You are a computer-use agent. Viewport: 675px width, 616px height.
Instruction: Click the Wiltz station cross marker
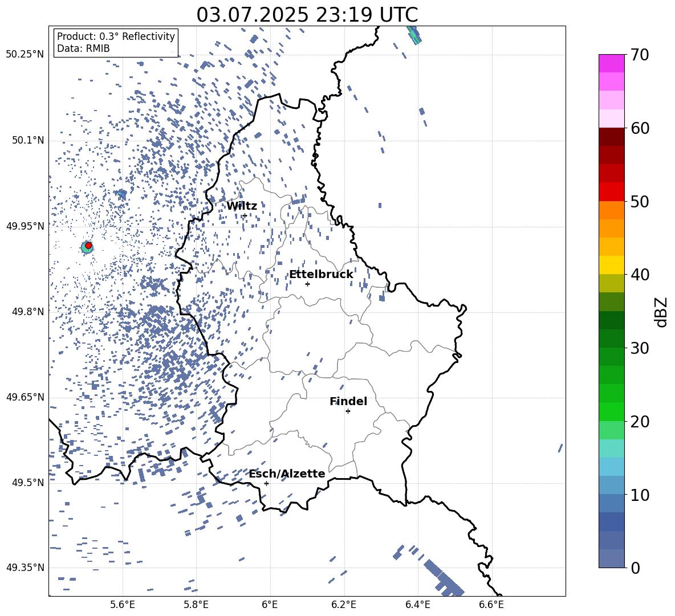point(245,215)
